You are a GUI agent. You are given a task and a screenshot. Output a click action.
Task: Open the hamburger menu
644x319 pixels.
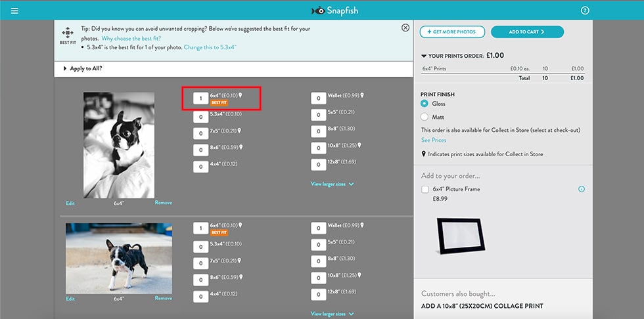click(x=14, y=11)
